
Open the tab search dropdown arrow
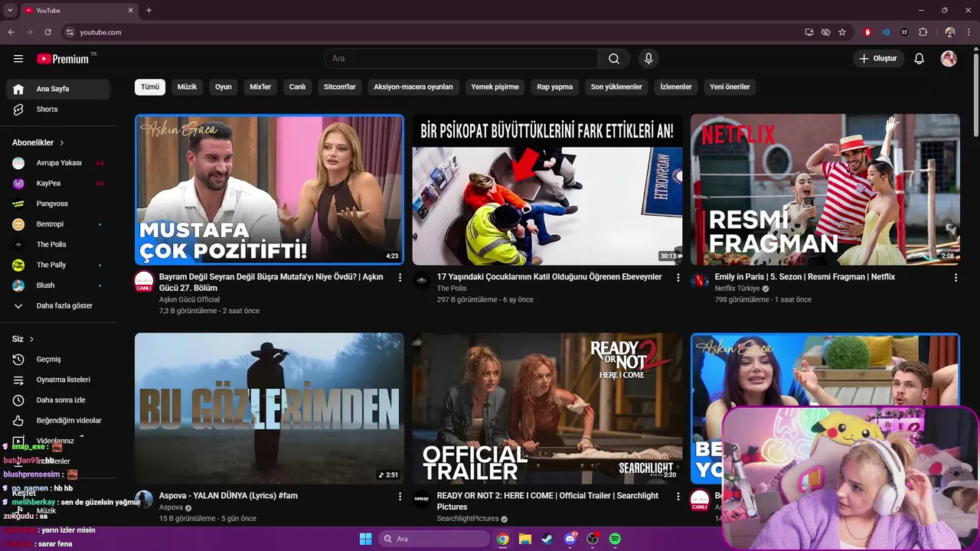[10, 10]
